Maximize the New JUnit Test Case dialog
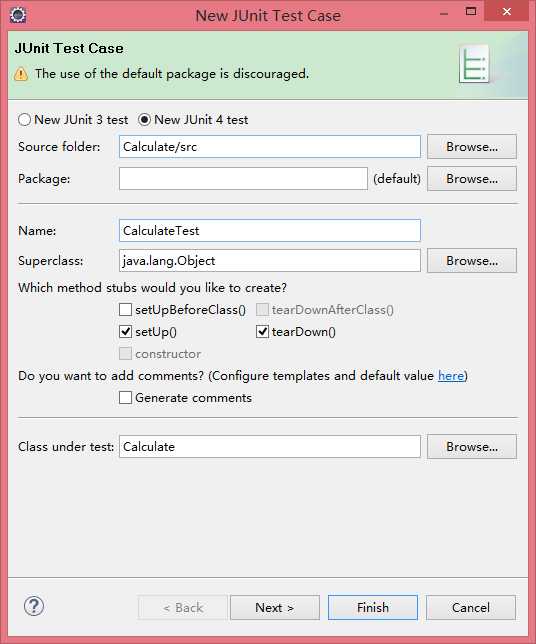Screen dimensions: 536x644 pos(471,12)
